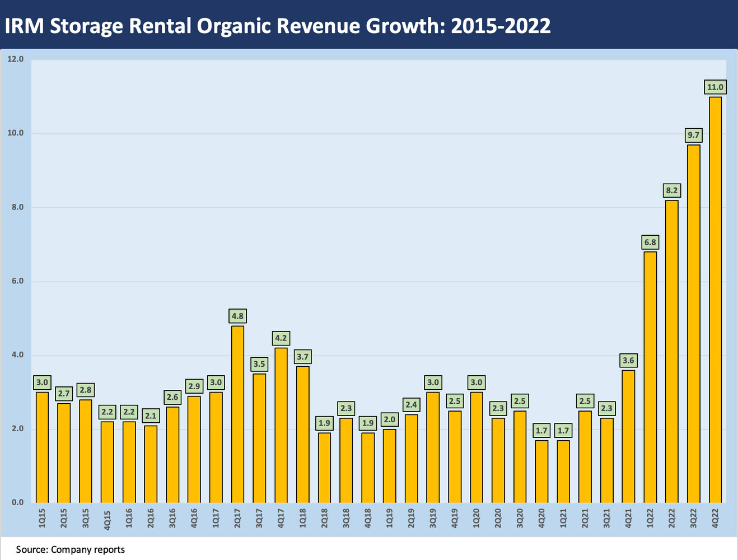Select the 2.0 data label above the 1Q19 bar
The image size is (738, 560).
[389, 419]
